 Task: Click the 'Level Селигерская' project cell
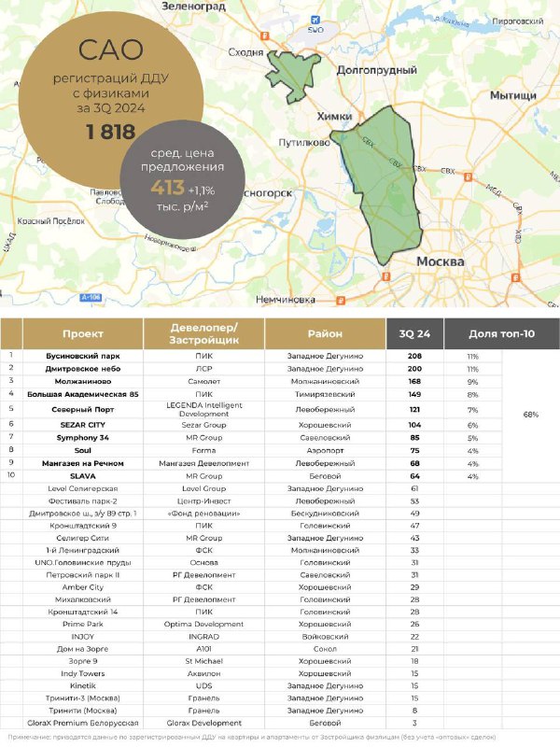(83, 488)
